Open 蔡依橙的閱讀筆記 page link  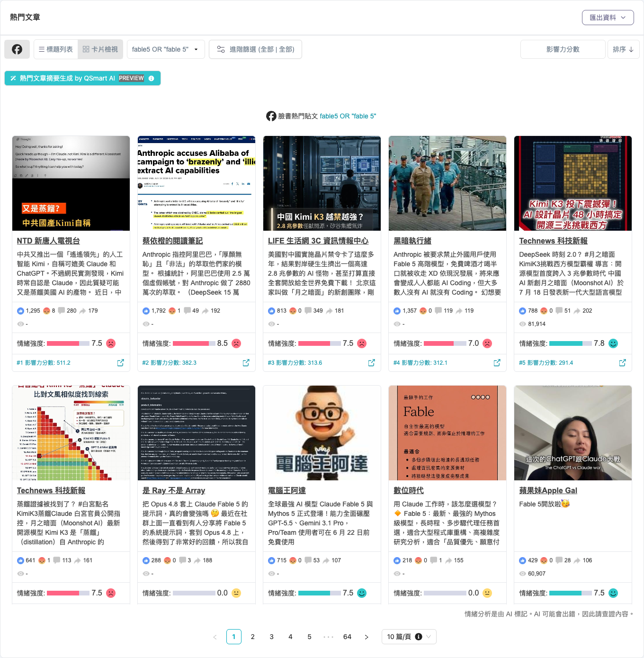[172, 241]
